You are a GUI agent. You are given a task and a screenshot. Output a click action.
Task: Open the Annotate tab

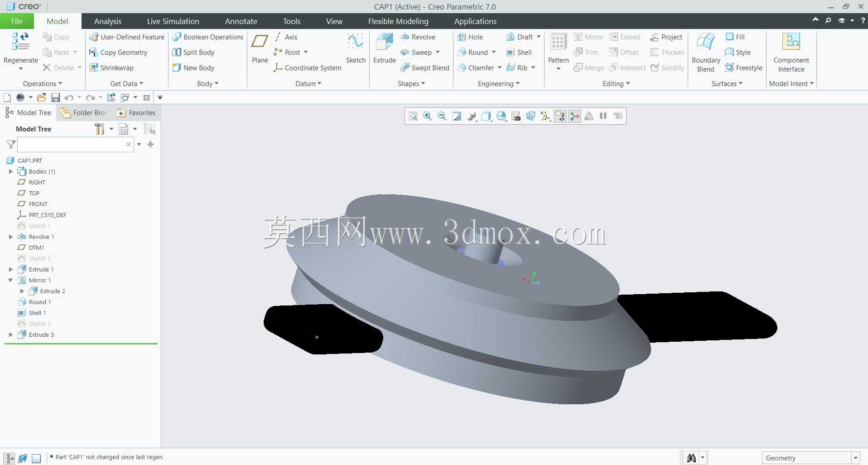(241, 21)
